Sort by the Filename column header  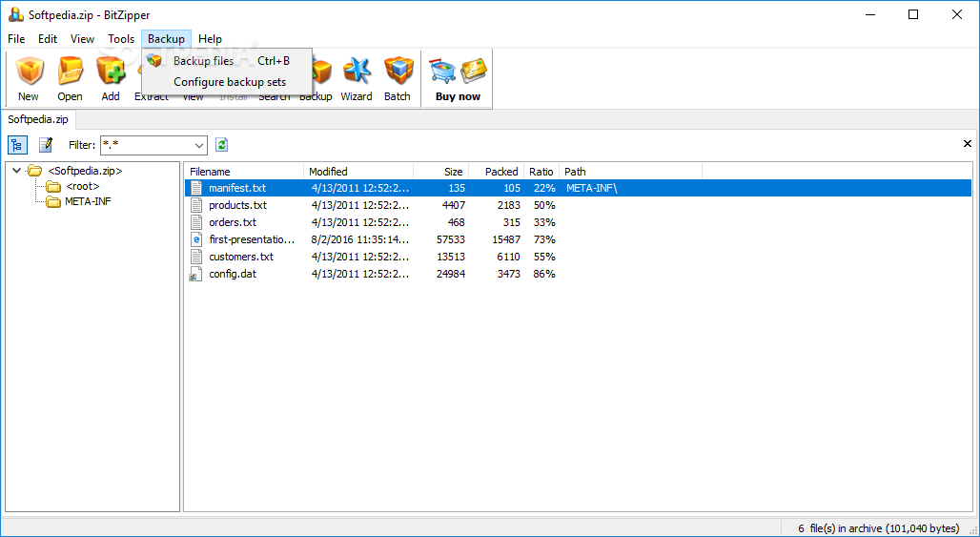[244, 172]
